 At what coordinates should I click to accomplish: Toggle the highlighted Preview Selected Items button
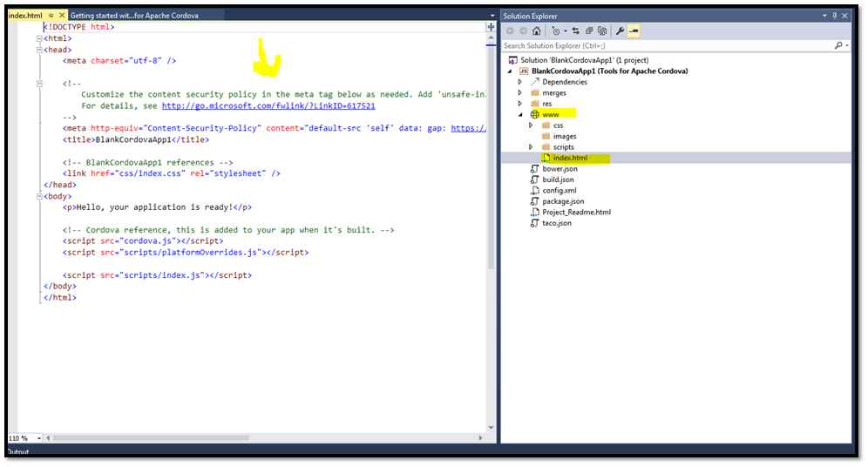point(634,30)
